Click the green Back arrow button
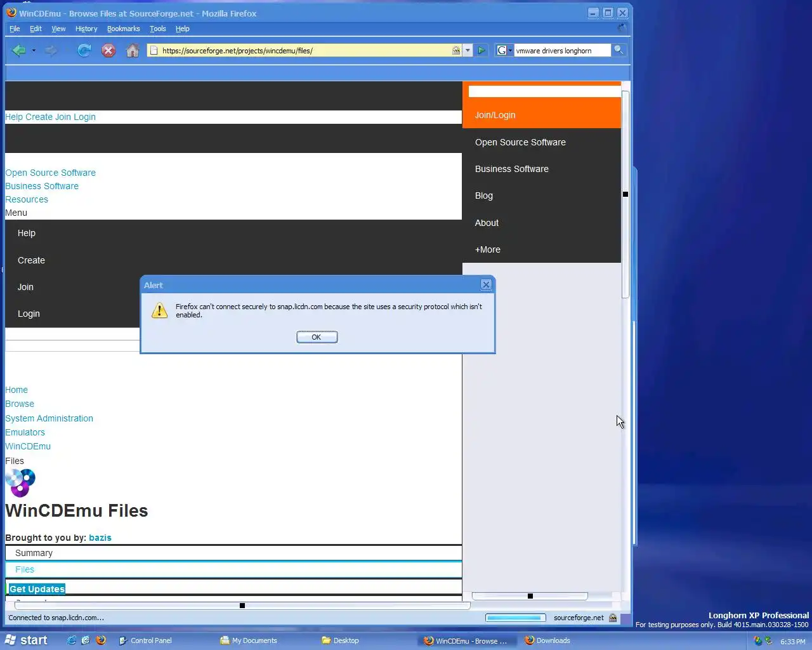Image resolution: width=812 pixels, height=650 pixels. pos(18,51)
